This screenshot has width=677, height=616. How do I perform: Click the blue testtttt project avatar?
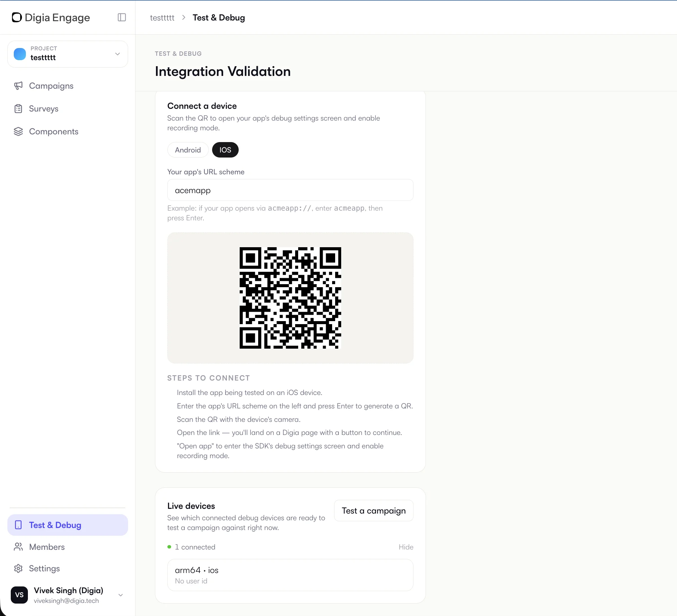(x=20, y=54)
